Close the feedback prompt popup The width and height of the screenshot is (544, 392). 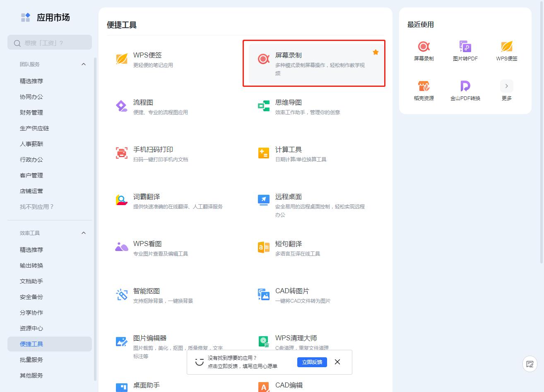click(x=337, y=362)
